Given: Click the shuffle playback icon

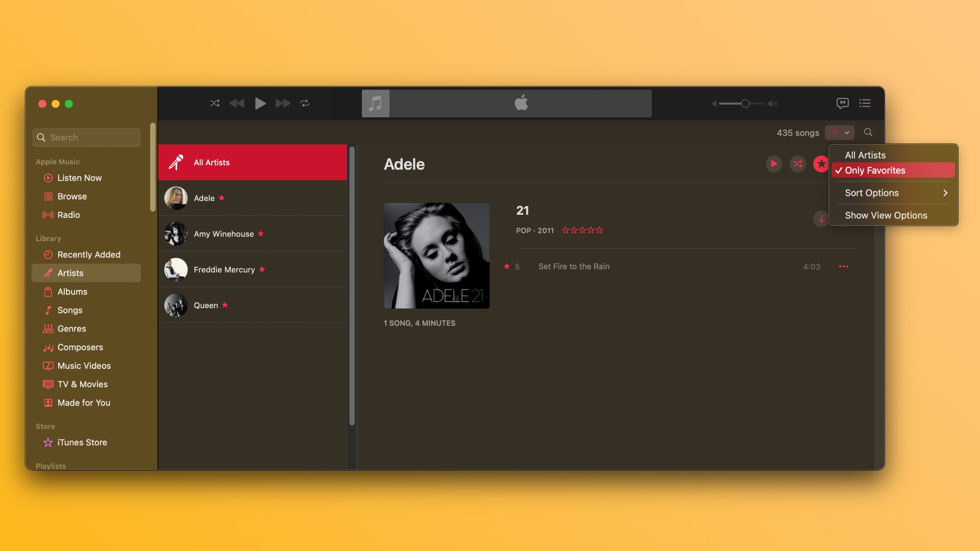Looking at the screenshot, I should click(215, 103).
